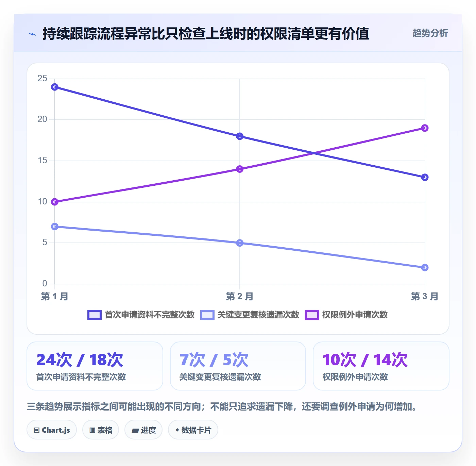Toggle the 权限例外申请次数 legend swatch
The height and width of the screenshot is (466, 476).
click(312, 315)
